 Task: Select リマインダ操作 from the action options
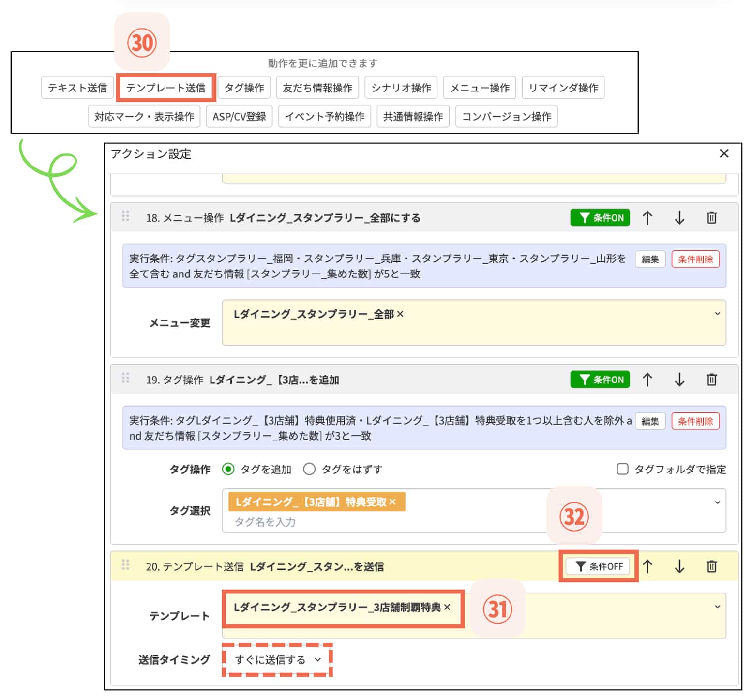click(x=563, y=88)
